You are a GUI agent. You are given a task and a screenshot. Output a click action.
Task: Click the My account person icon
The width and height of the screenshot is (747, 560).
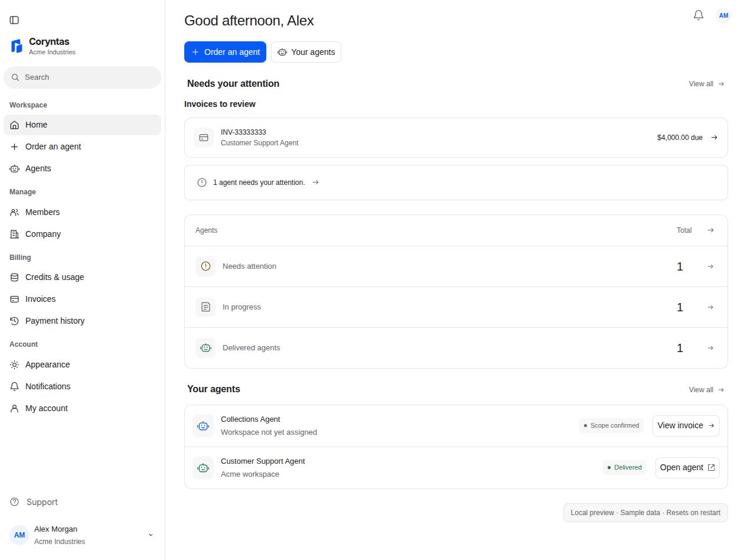click(x=15, y=409)
